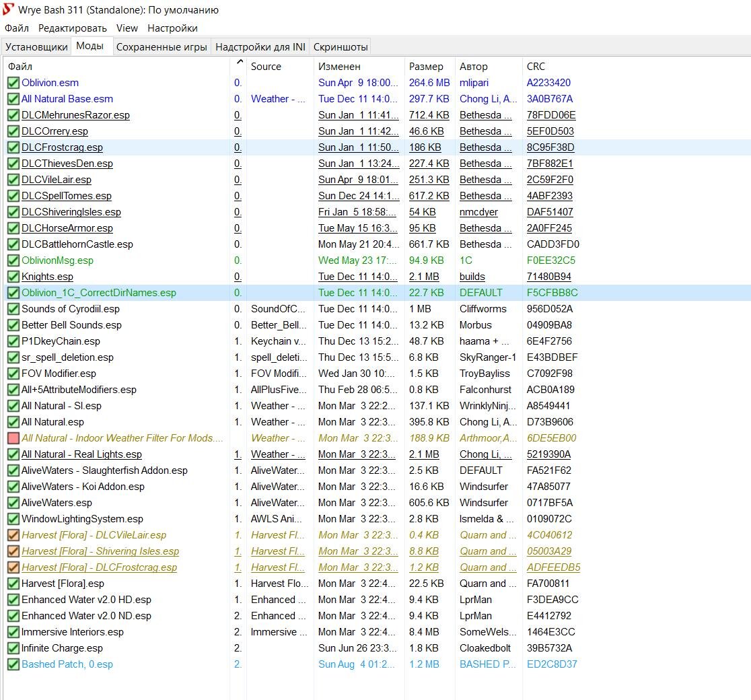Viewport: 751px width, 700px height.
Task: Toggle DLCShiveringIsles.esp checkbox
Action: click(x=13, y=212)
